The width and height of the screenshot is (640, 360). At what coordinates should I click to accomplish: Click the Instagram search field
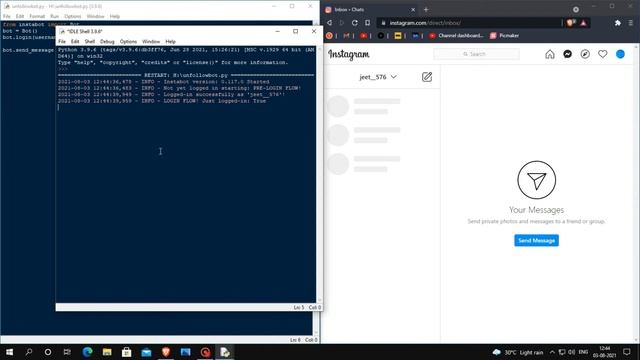(x=476, y=54)
